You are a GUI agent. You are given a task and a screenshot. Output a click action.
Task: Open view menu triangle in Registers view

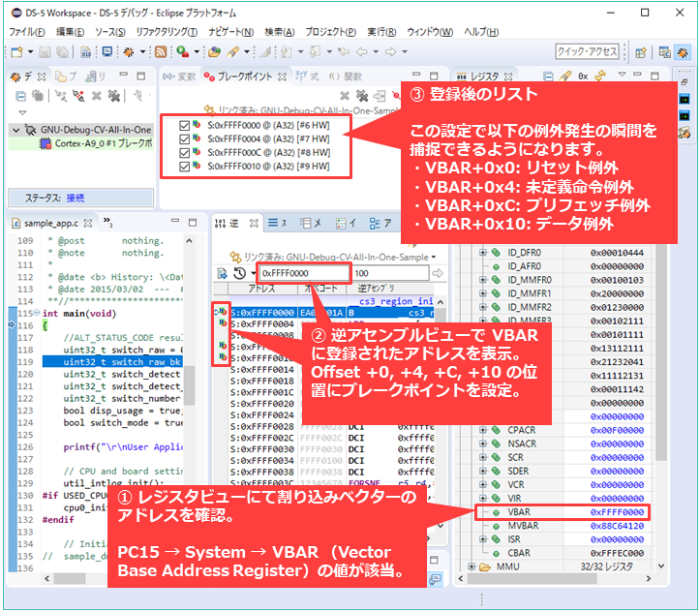(x=622, y=75)
